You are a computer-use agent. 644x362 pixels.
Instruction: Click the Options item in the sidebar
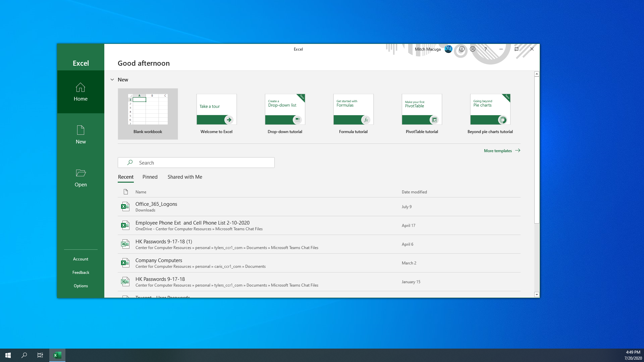80,285
